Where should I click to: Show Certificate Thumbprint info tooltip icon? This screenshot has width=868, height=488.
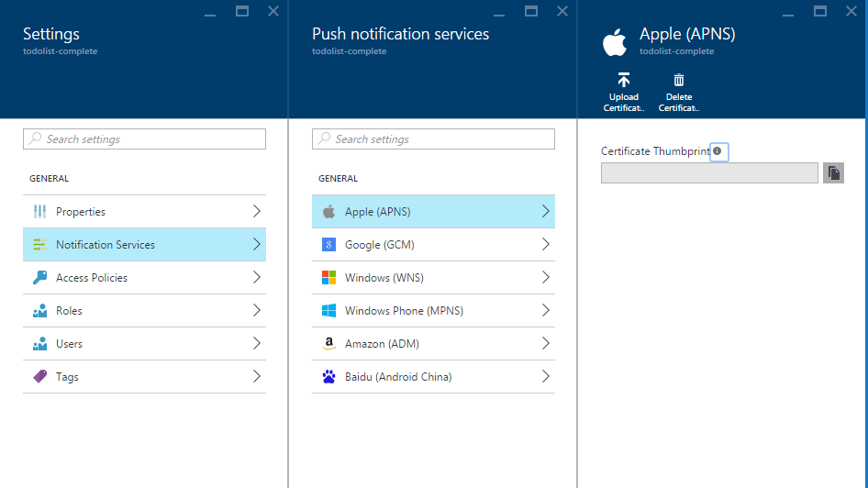pyautogui.click(x=718, y=151)
